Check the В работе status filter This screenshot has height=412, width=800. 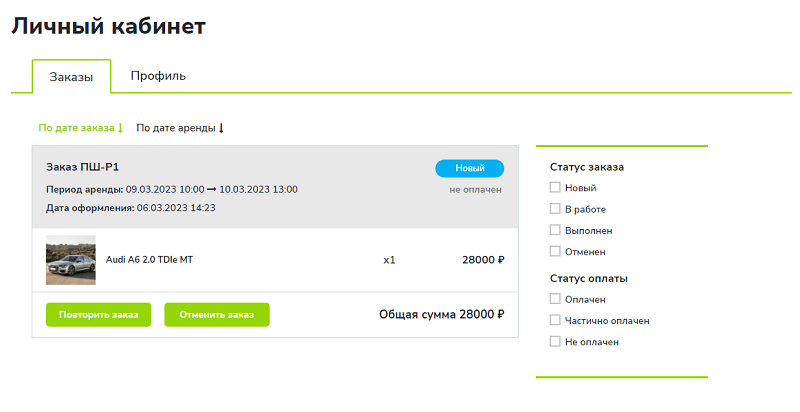click(555, 209)
